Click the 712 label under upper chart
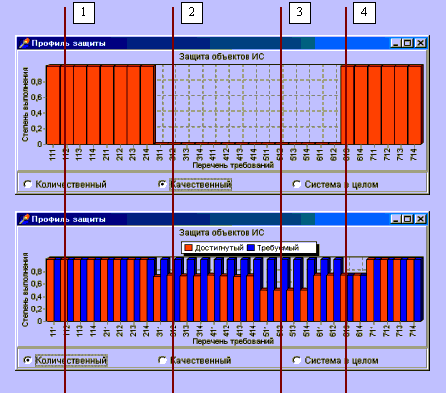This screenshot has height=393, width=446. tap(387, 155)
